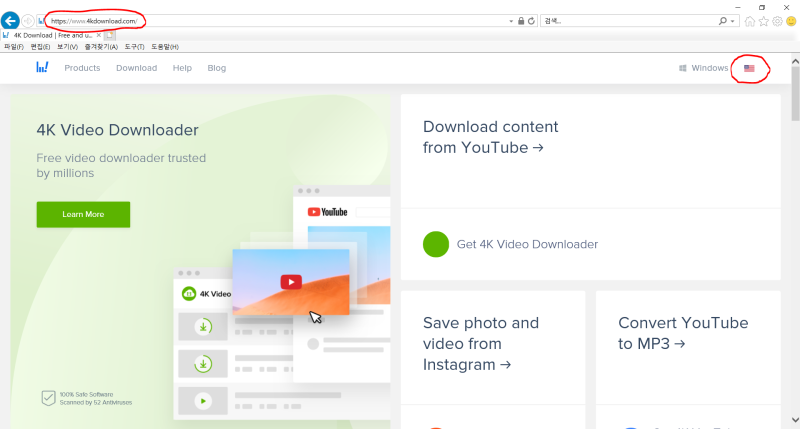
Task: Click the magnifier search icon
Action: coord(722,21)
